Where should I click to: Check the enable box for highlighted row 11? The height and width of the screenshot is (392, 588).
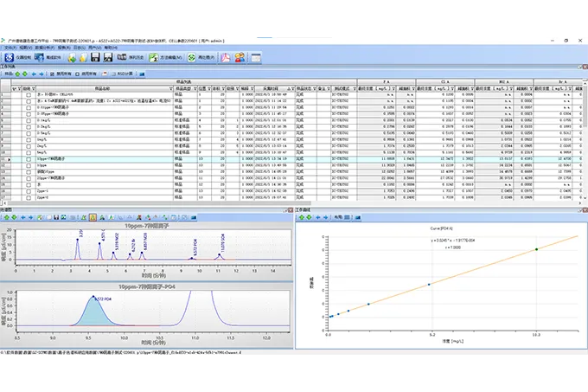29,159
